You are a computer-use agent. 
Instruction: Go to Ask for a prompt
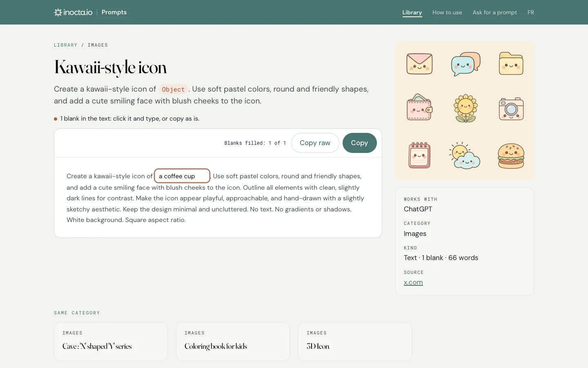[495, 12]
